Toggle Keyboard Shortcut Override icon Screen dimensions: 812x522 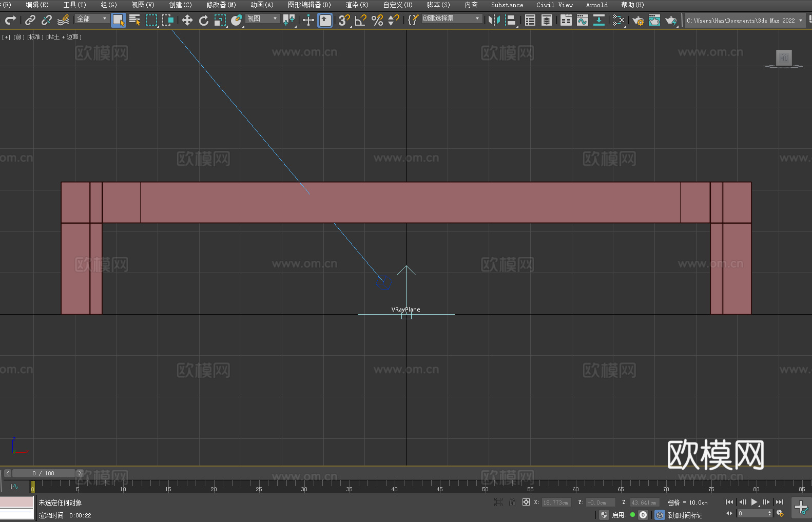tap(325, 20)
